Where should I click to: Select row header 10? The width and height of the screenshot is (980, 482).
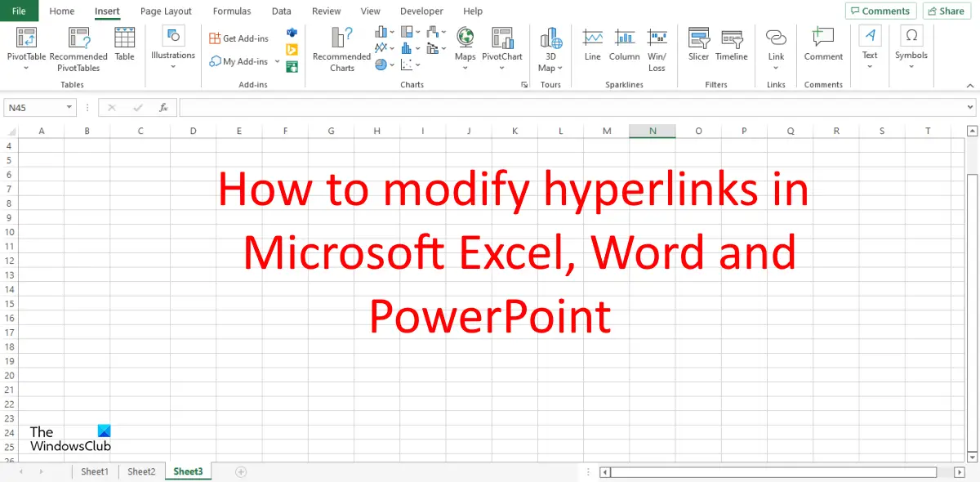click(9, 232)
